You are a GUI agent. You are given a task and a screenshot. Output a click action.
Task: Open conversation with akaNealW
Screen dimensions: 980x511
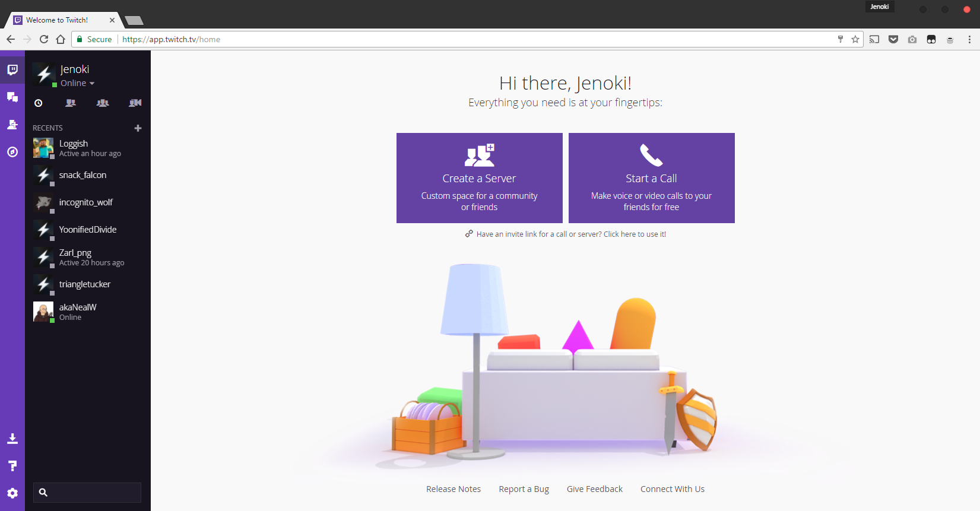coord(88,312)
